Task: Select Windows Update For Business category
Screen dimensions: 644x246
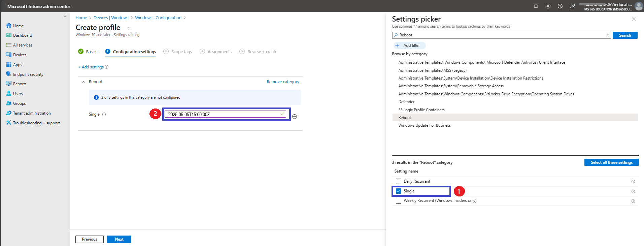Action: (x=425, y=125)
